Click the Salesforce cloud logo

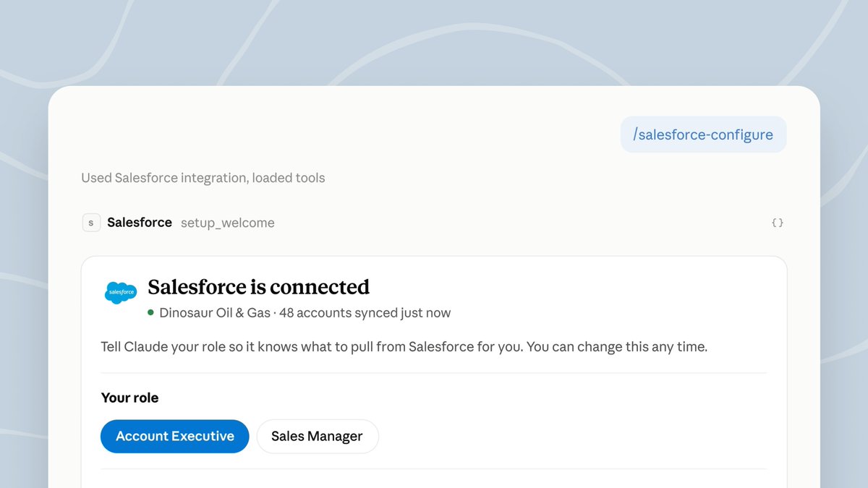[121, 292]
